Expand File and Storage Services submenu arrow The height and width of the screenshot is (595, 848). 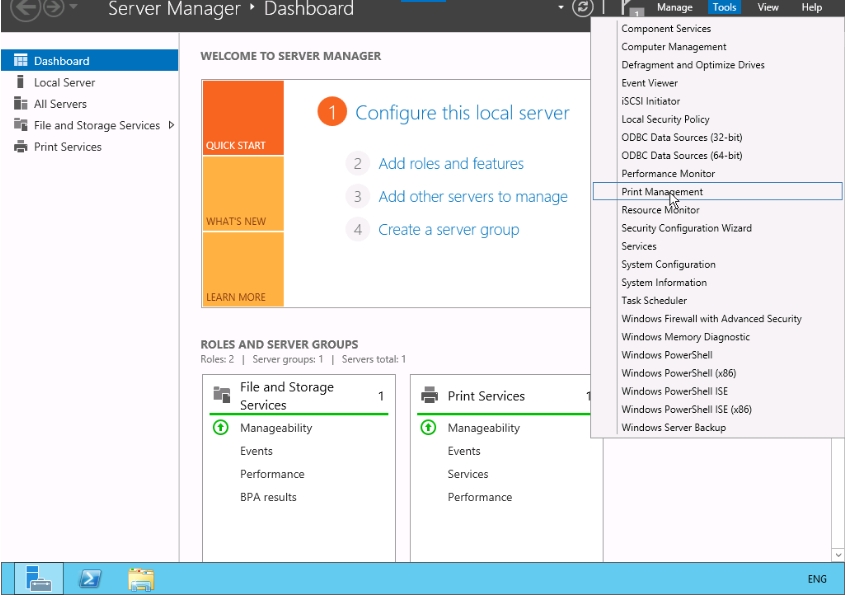[x=171, y=125]
